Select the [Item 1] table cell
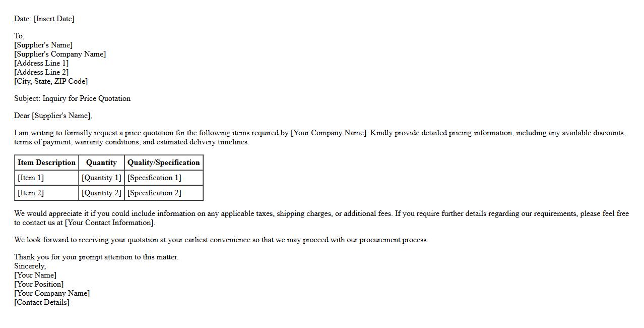644x328 pixels. pyautogui.click(x=31, y=178)
